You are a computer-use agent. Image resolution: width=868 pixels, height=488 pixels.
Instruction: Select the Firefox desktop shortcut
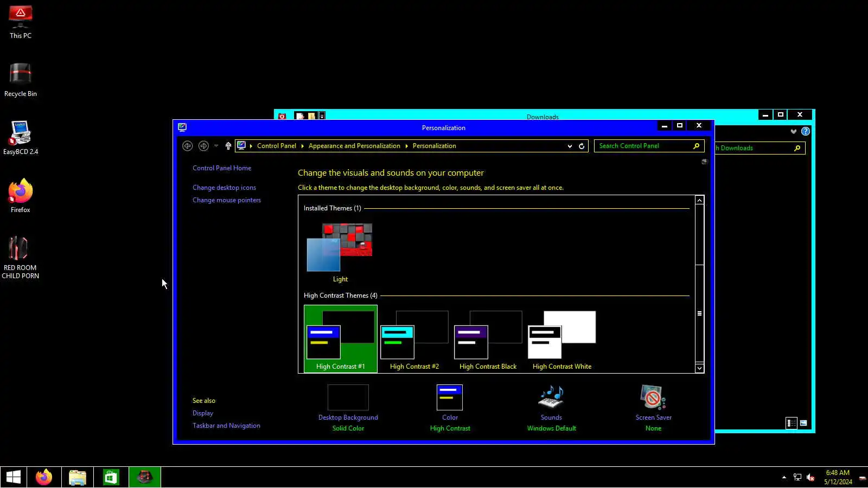[x=21, y=196]
